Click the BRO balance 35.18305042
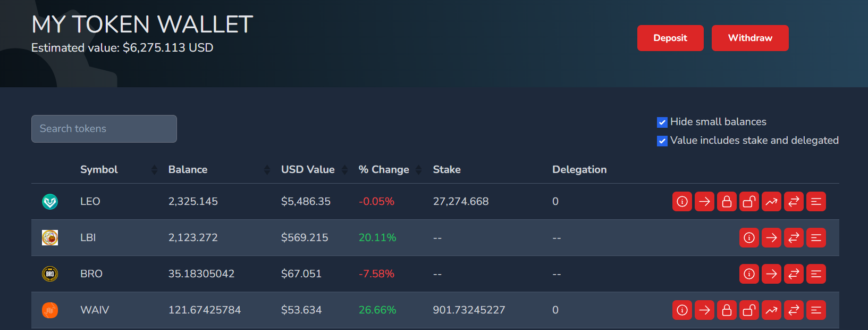This screenshot has height=330, width=868. tap(201, 274)
